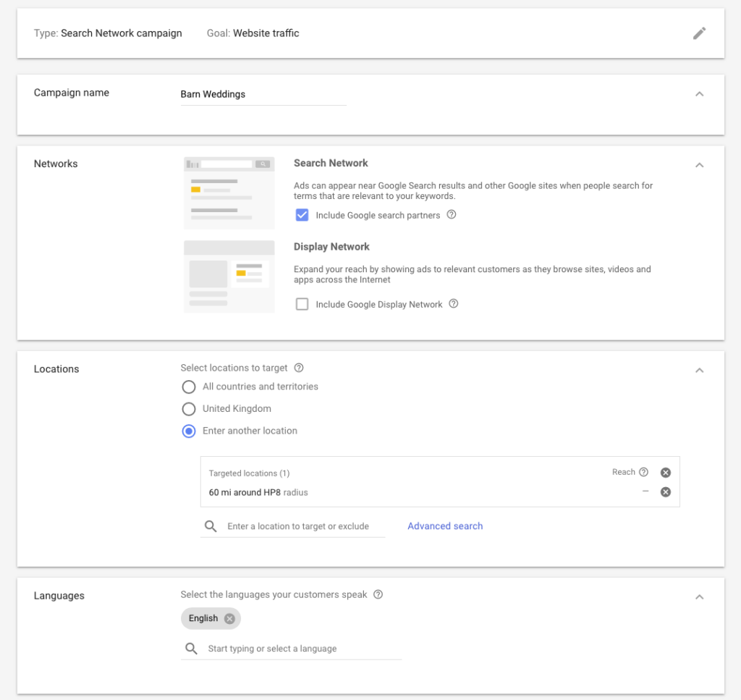Collapse the Languages section
The image size is (741, 700).
[700, 597]
